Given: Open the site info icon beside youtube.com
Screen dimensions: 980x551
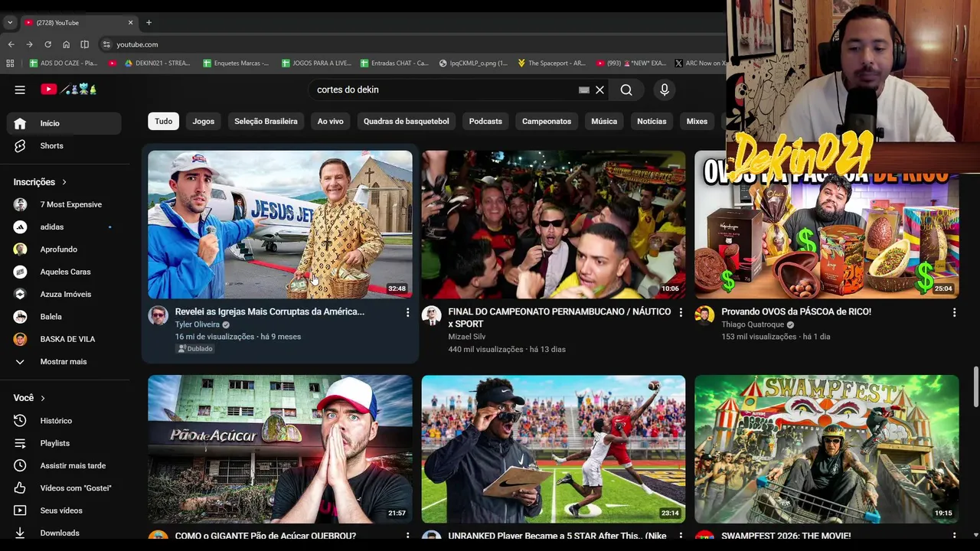Looking at the screenshot, I should [106, 44].
